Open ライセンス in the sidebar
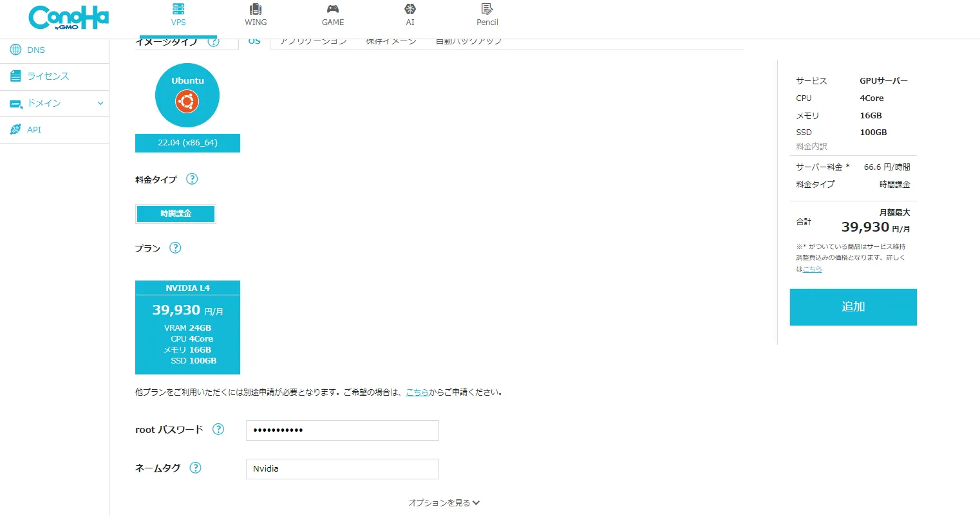Viewport: 980px width, 516px height. point(48,77)
